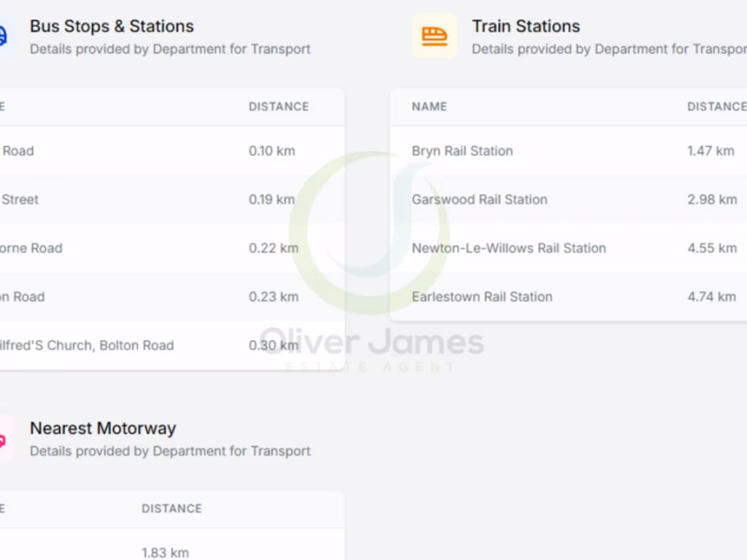Click the NAME column header in train table

click(429, 106)
